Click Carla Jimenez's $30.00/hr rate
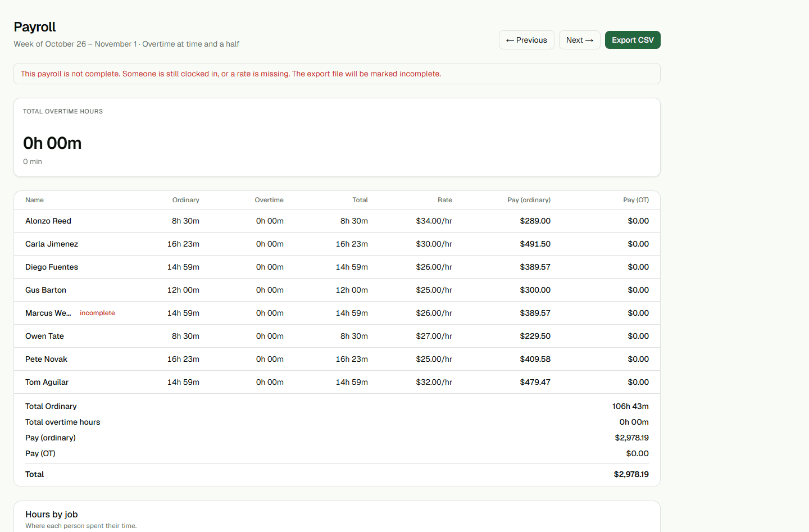 tap(434, 244)
